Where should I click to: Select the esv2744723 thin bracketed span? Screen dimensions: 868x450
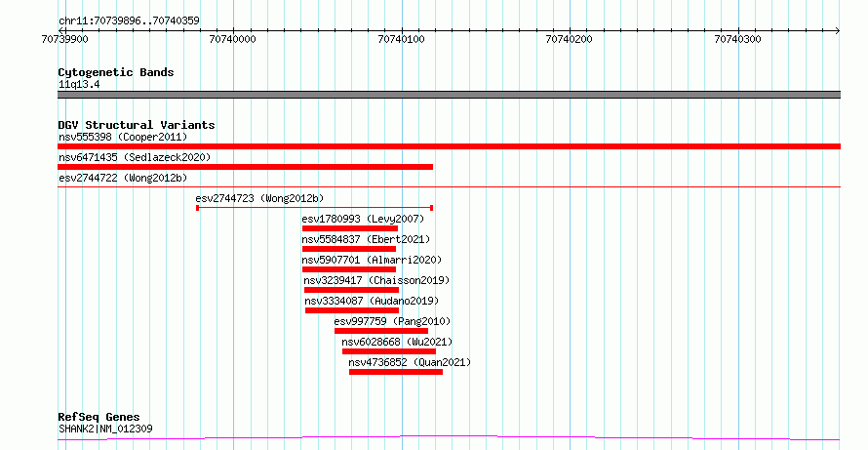[314, 208]
